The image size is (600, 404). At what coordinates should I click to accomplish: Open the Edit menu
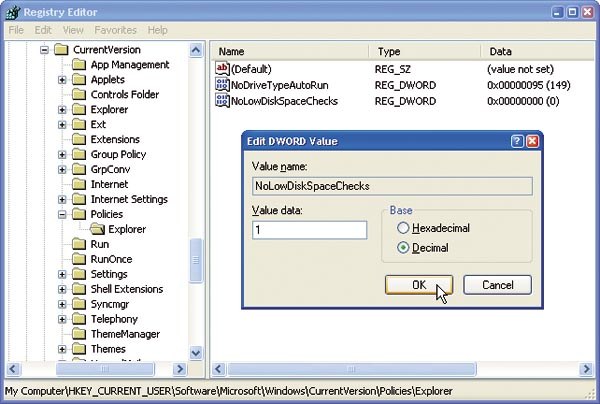point(43,30)
